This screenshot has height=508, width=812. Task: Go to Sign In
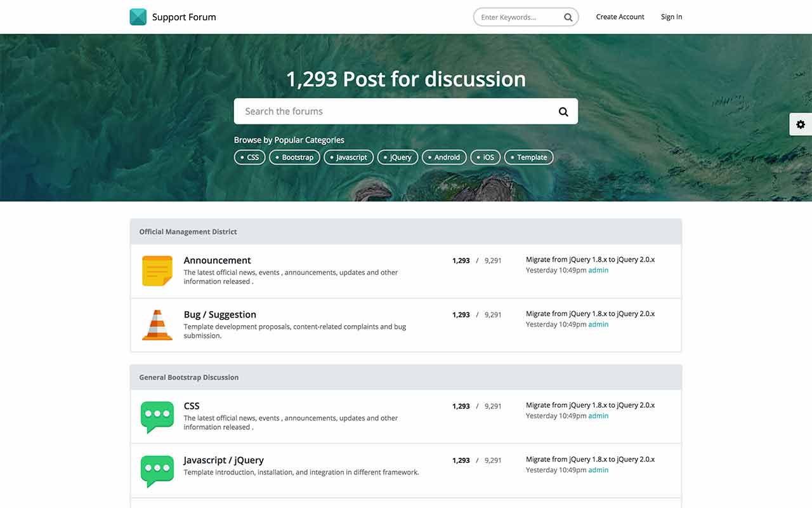pyautogui.click(x=671, y=17)
